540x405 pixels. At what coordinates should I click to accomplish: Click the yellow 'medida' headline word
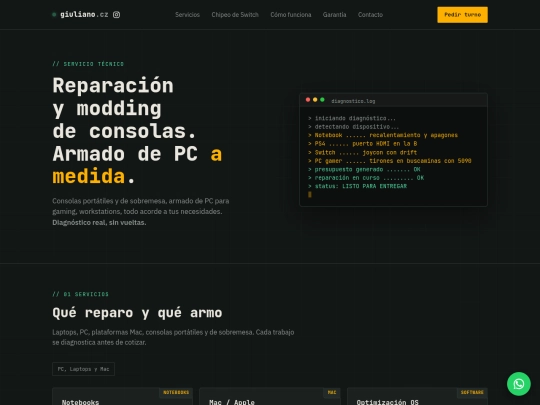click(x=89, y=176)
